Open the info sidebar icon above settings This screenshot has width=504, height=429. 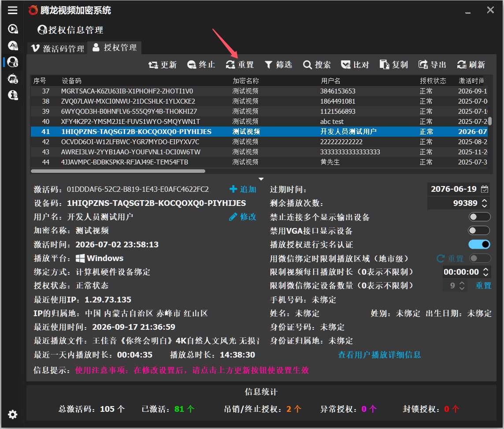click(12, 95)
